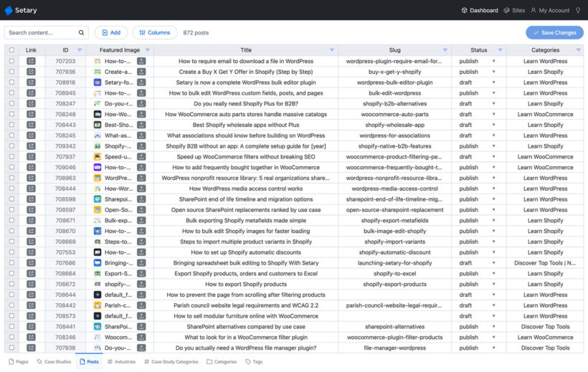Open the Featured Image column filter
This screenshot has height=372, width=588.
coord(148,50)
